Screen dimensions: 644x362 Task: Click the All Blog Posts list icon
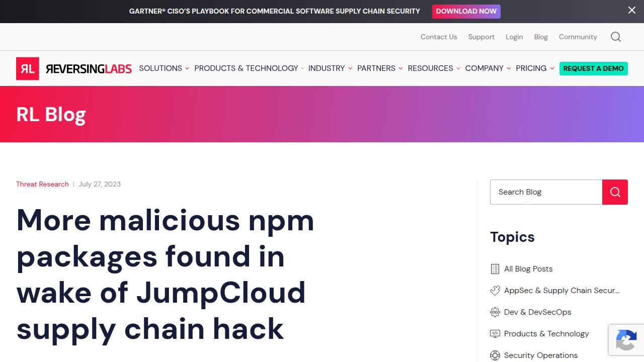(x=495, y=269)
